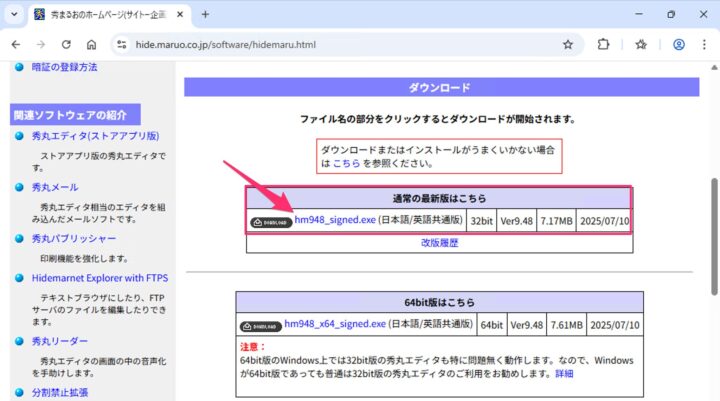The height and width of the screenshot is (401, 720).
Task: Click the download badge beside hm948_signed.exe
Action: [x=271, y=222]
